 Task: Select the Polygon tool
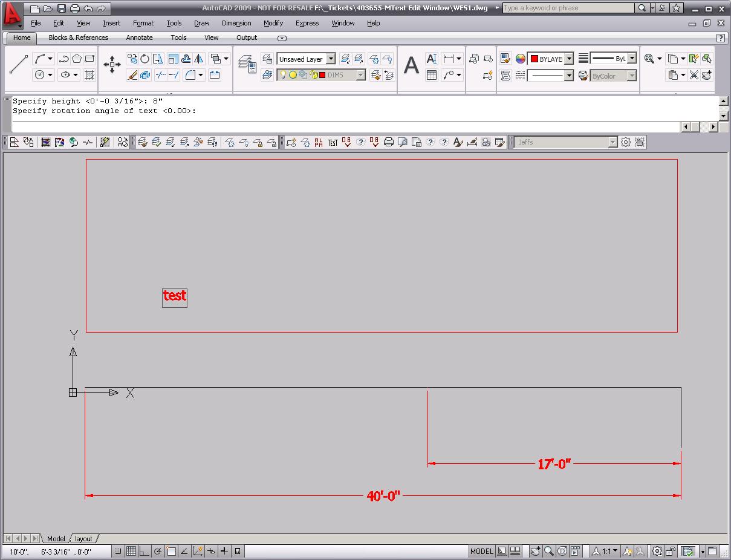pyautogui.click(x=77, y=59)
